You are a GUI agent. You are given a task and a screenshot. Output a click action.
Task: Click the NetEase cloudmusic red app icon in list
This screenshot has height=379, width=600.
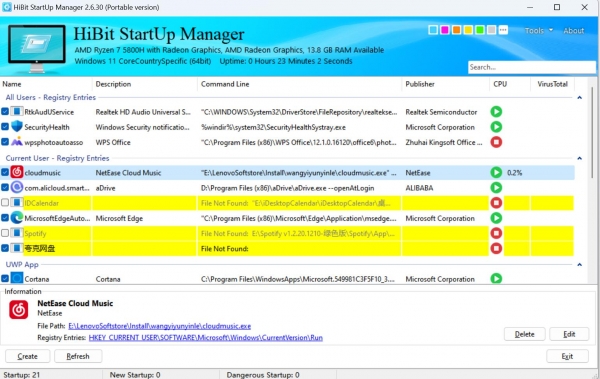17,172
